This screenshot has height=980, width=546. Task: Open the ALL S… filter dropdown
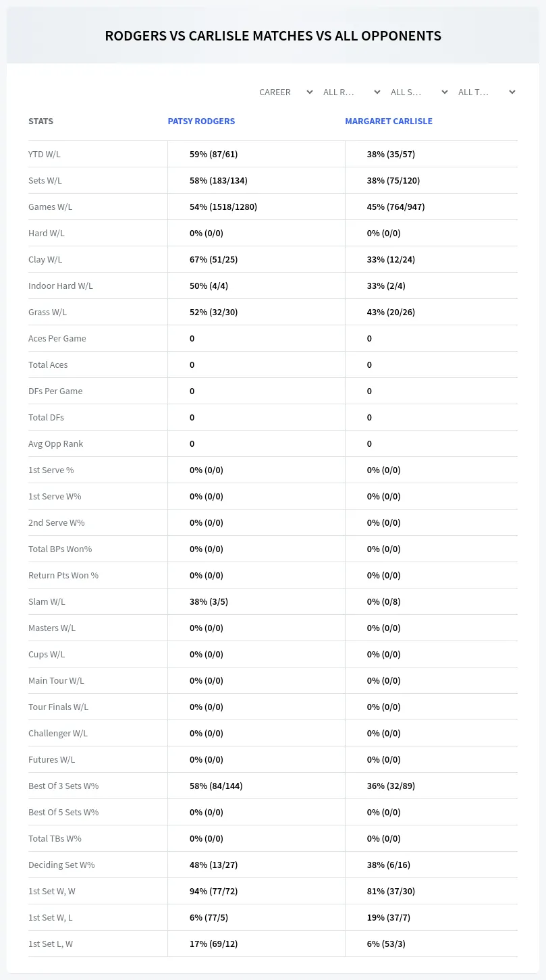(418, 92)
